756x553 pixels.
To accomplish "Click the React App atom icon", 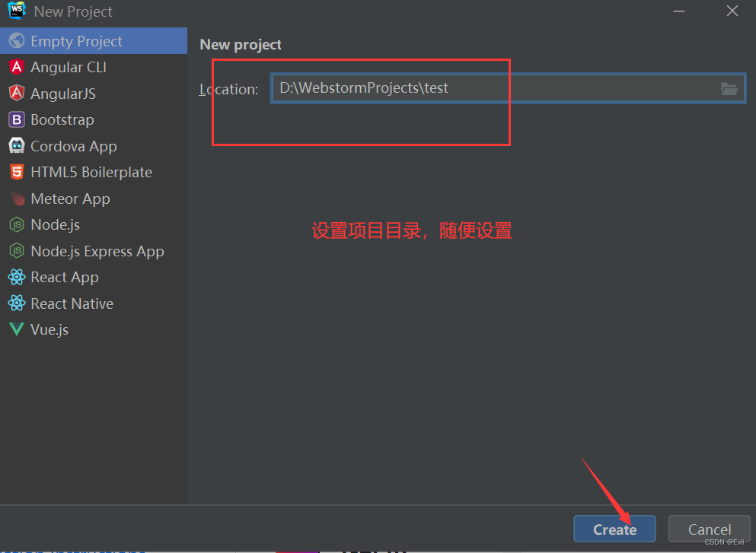I will (x=17, y=277).
